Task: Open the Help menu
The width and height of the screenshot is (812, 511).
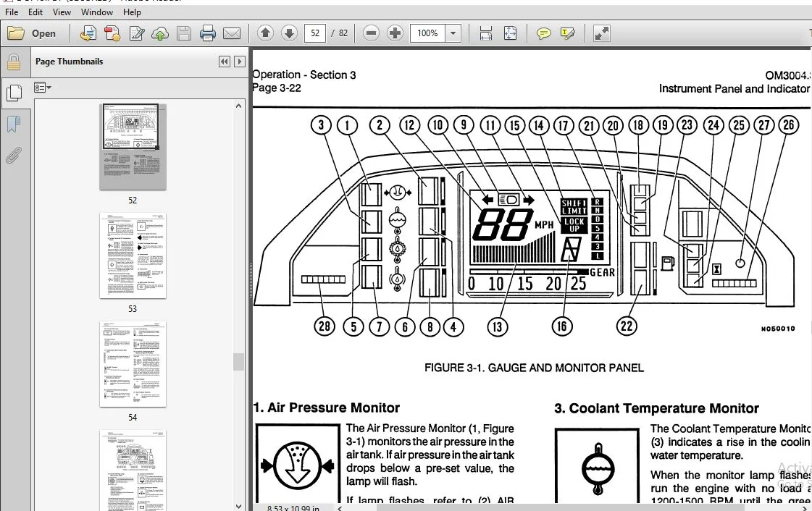Action: pos(132,12)
